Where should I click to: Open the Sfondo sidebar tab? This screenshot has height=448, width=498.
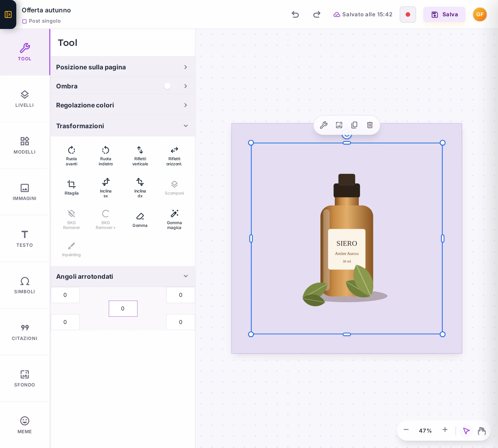tap(25, 378)
